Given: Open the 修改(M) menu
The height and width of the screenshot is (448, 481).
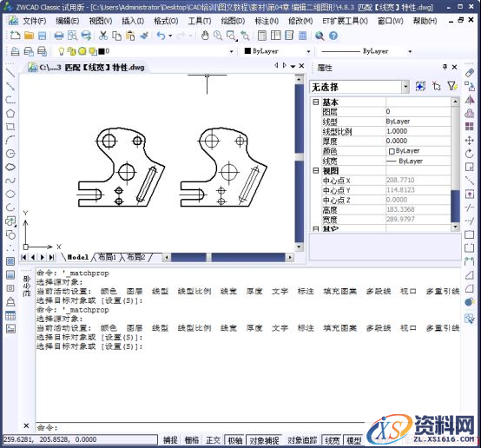Looking at the screenshot, I should pos(300,21).
